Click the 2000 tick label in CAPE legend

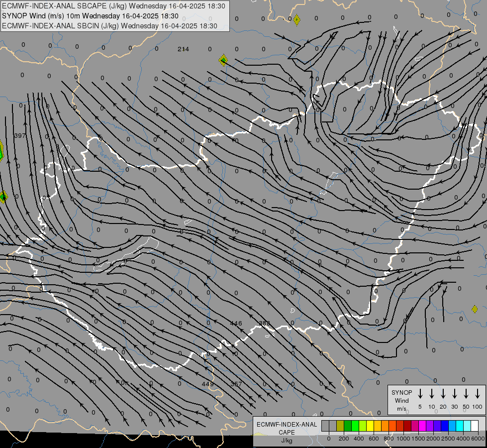coord(433,439)
